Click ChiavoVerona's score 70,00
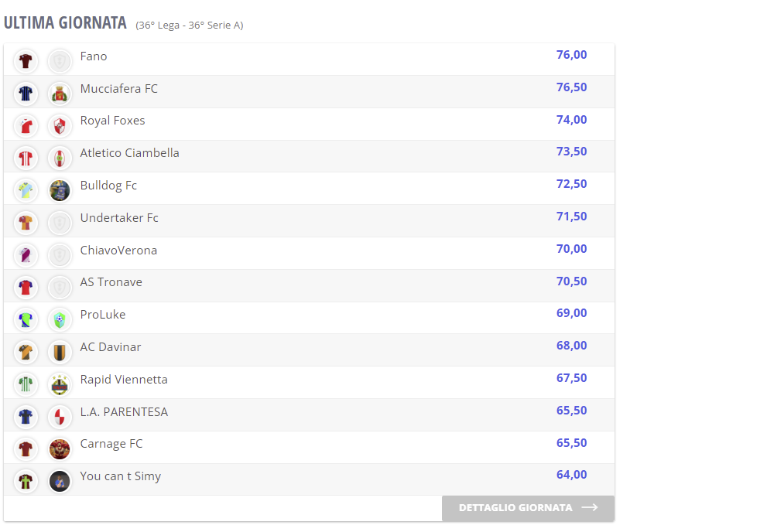The width and height of the screenshot is (767, 532). click(x=571, y=249)
